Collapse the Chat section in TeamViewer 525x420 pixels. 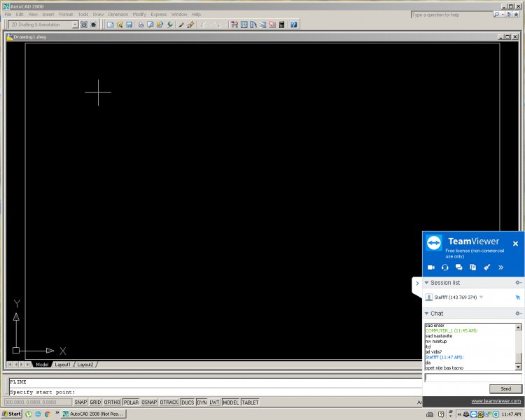(427, 314)
